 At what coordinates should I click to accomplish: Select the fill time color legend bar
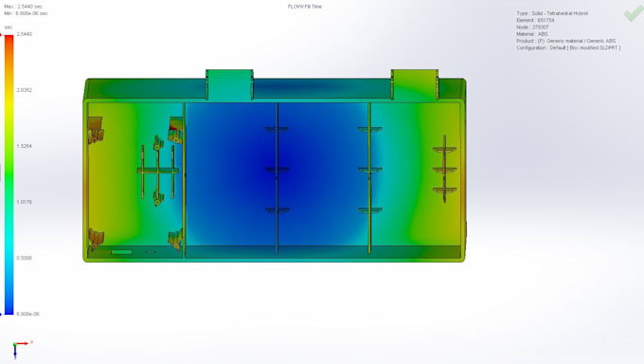pos(9,174)
